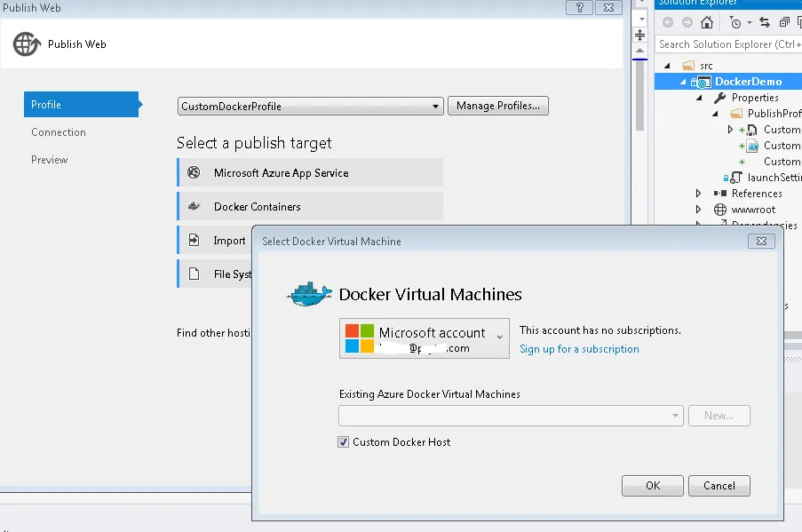Screen dimensions: 802x532
Task: Click OK in the Docker dialog
Action: 653,486
